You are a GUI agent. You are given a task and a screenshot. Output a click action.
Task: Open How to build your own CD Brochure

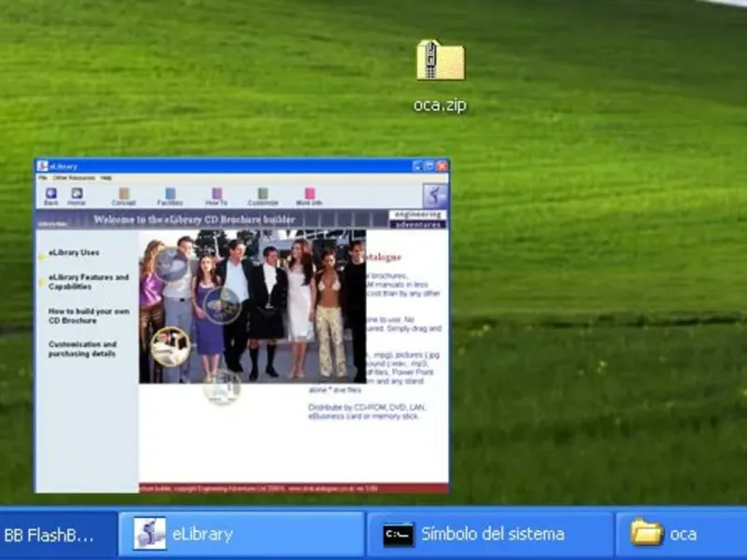(88, 315)
